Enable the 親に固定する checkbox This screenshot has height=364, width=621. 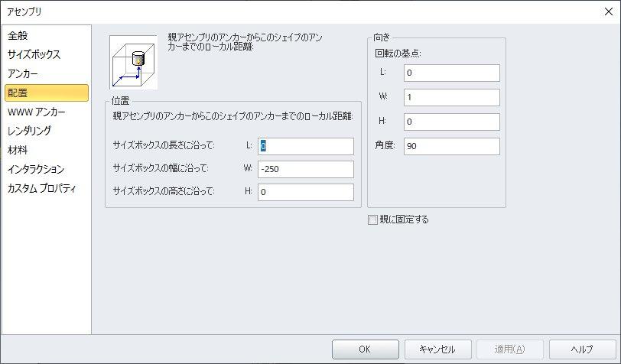tap(373, 219)
